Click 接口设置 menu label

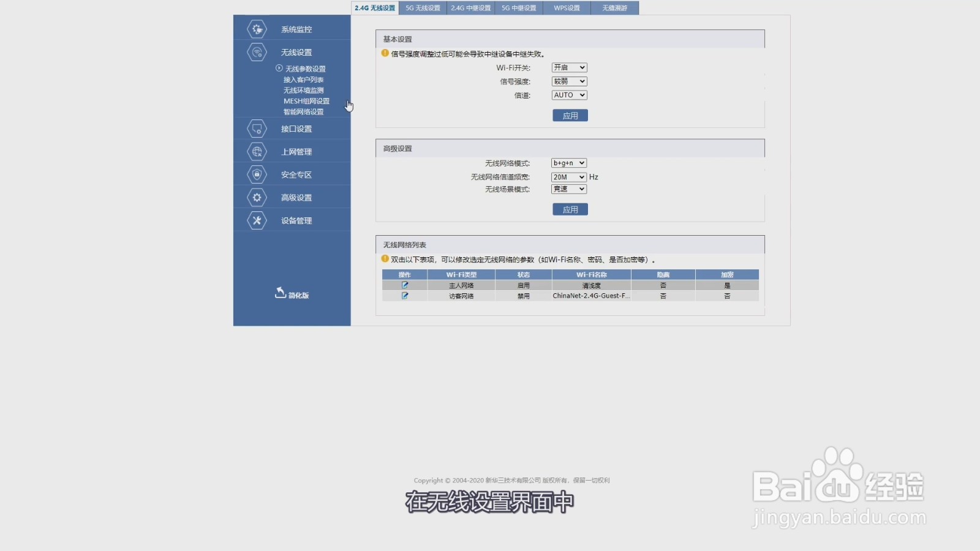296,129
